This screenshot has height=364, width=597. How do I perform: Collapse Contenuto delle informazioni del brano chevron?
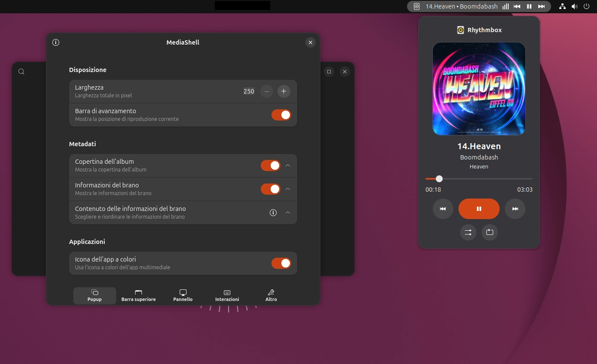coord(288,213)
